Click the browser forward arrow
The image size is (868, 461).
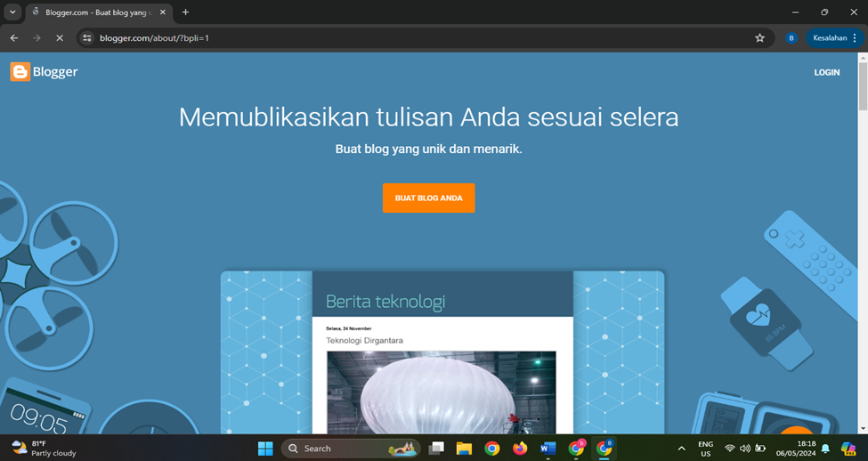point(37,38)
